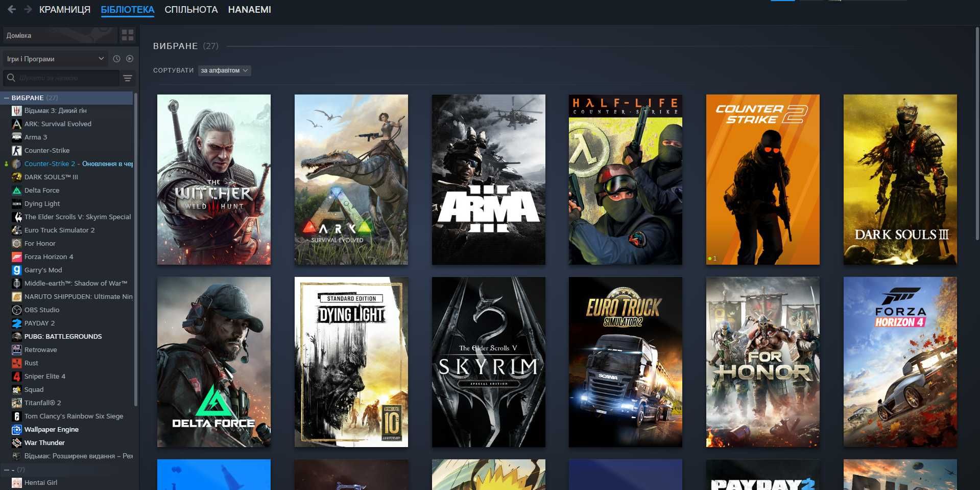Click the Counter-Strike sidebar icon

pyautogui.click(x=17, y=150)
